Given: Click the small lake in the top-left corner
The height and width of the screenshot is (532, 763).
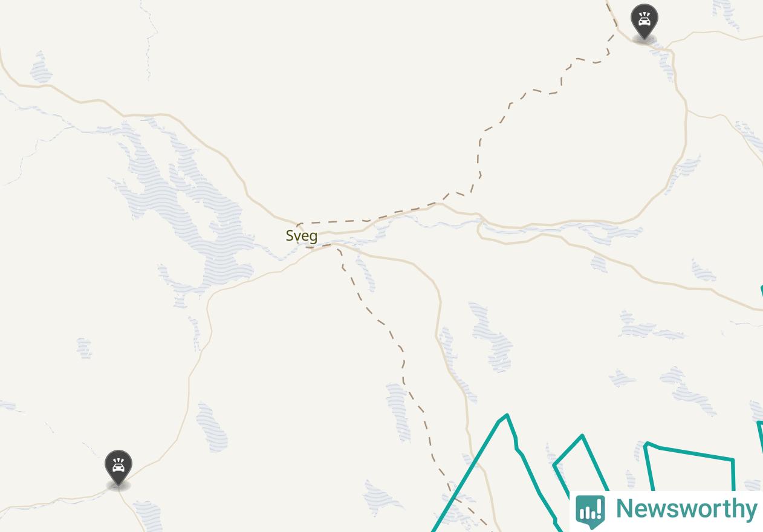Looking at the screenshot, I should (x=41, y=68).
